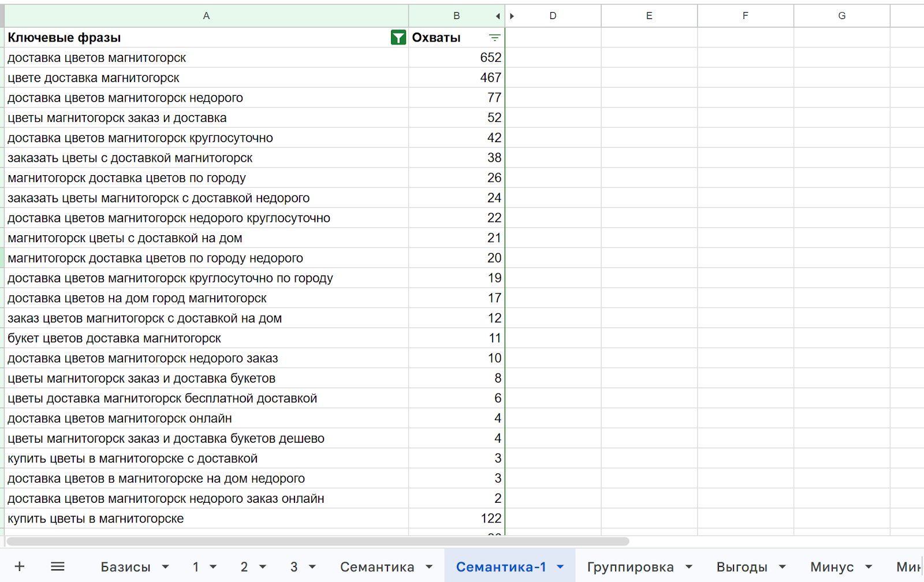The image size is (924, 582).
Task: Switch to the Группировка sheet tab
Action: 630,567
